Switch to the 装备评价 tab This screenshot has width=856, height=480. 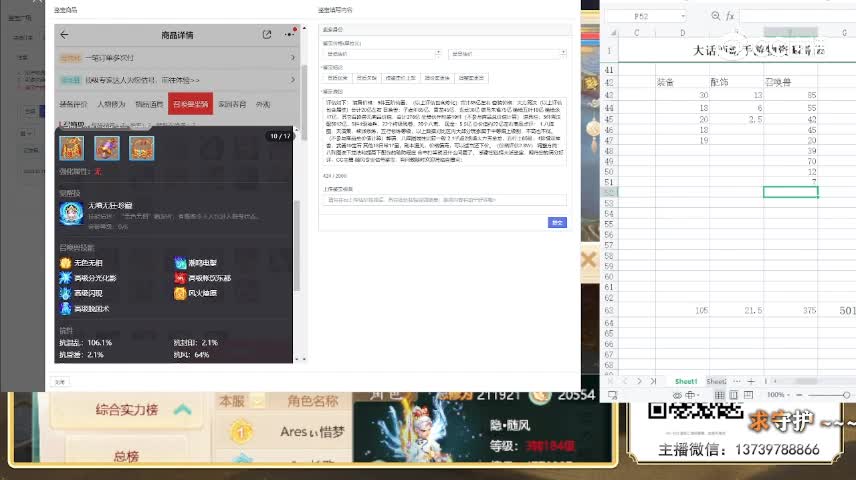73,104
